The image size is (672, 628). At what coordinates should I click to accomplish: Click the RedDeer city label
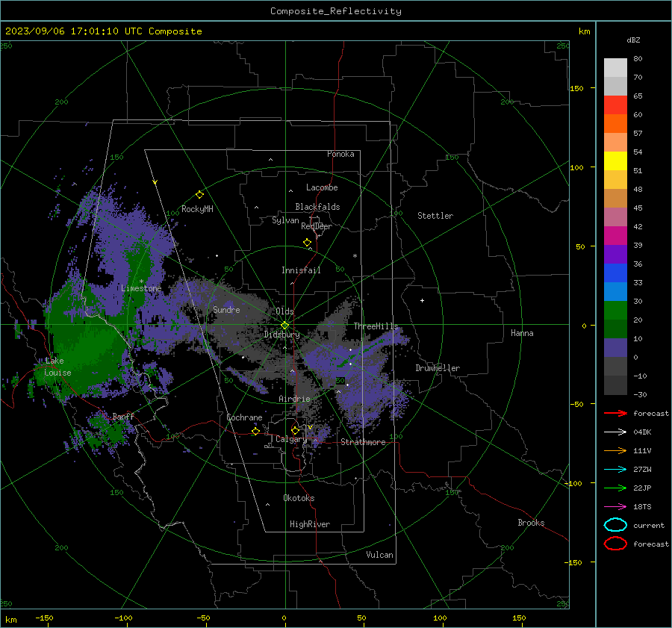[317, 226]
